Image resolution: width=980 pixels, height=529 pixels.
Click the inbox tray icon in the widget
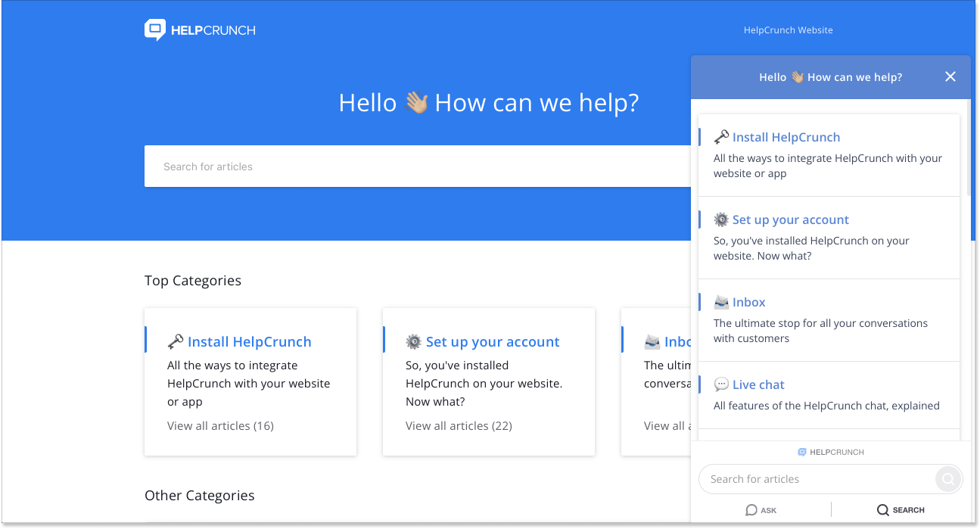click(721, 302)
